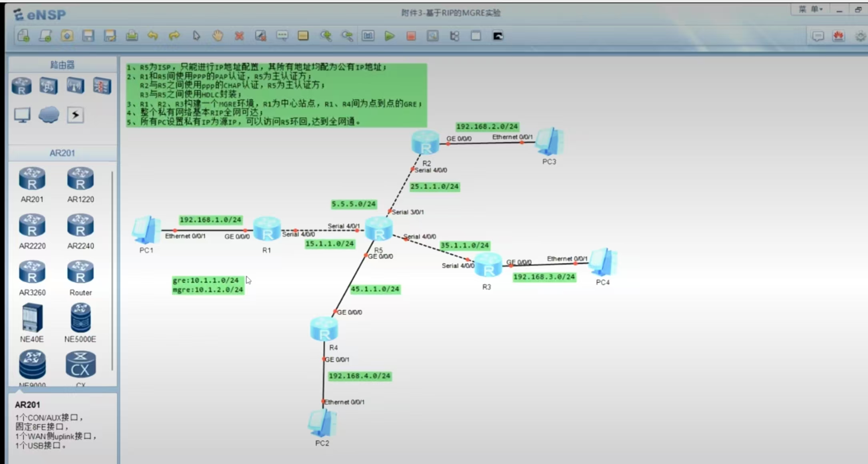Screen dimensions: 868x464
Task: Click the Stop Devices red button
Action: pos(411,36)
